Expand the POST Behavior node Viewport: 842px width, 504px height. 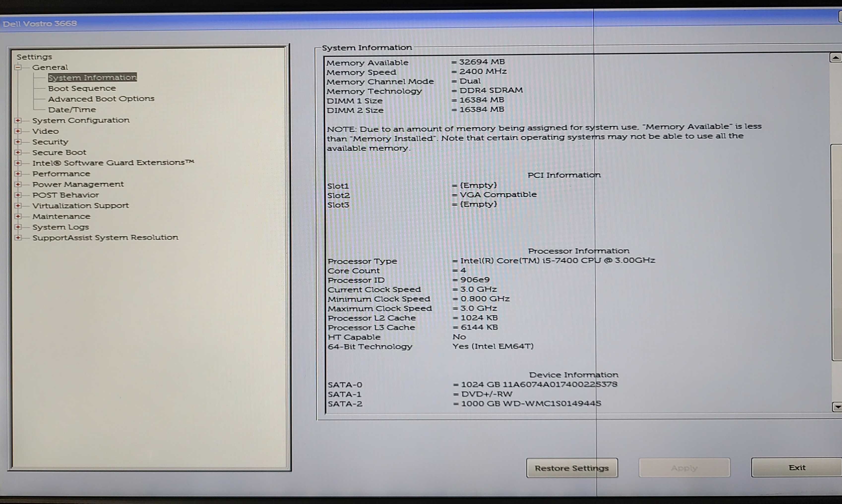coord(18,195)
